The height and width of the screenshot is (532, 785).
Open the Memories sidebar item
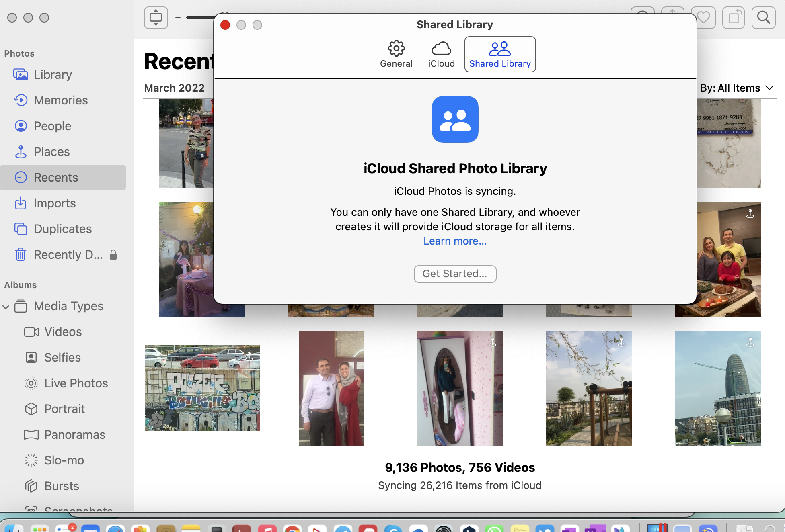tap(60, 100)
